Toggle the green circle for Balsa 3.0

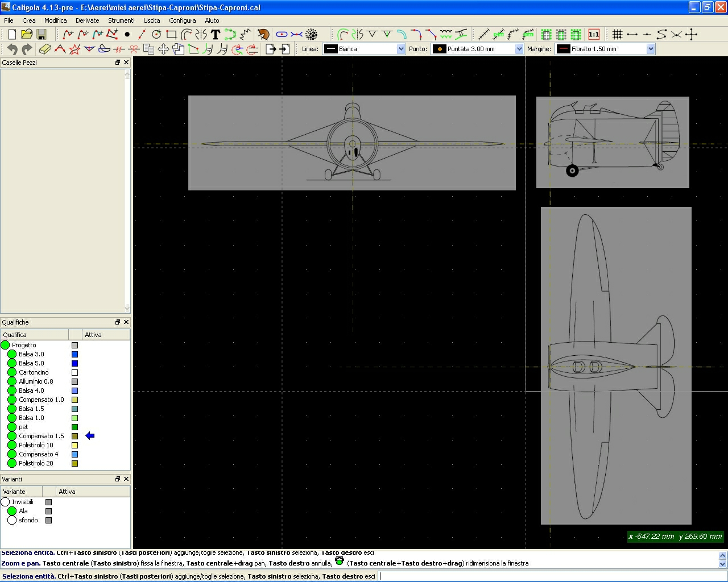click(12, 354)
